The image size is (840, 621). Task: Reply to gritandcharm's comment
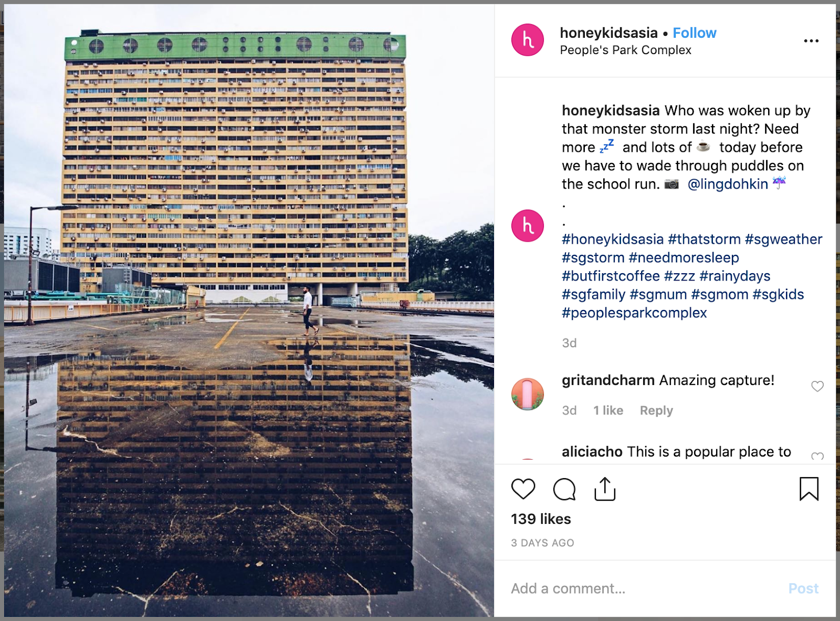tap(656, 410)
